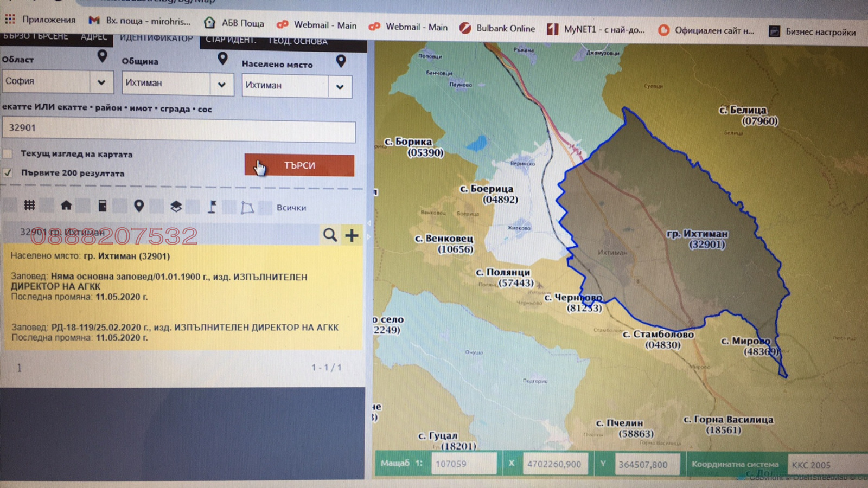The image size is (868, 488).
Task: Switch to the Адрес search tab
Action: pos(94,37)
